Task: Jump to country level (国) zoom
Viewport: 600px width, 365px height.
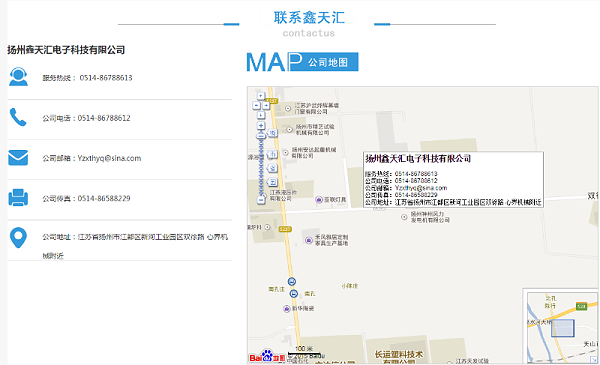Action: 272,182
